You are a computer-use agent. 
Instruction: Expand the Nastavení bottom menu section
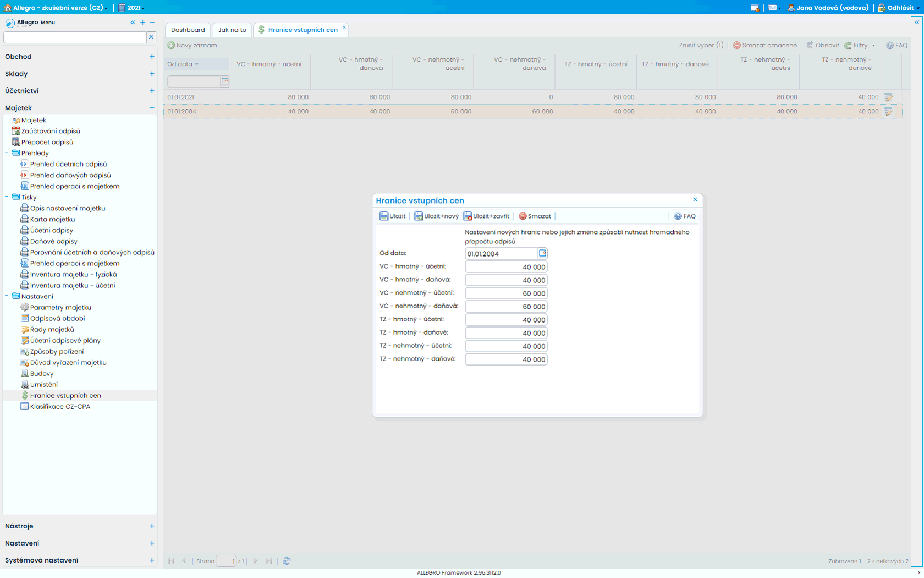click(x=152, y=543)
